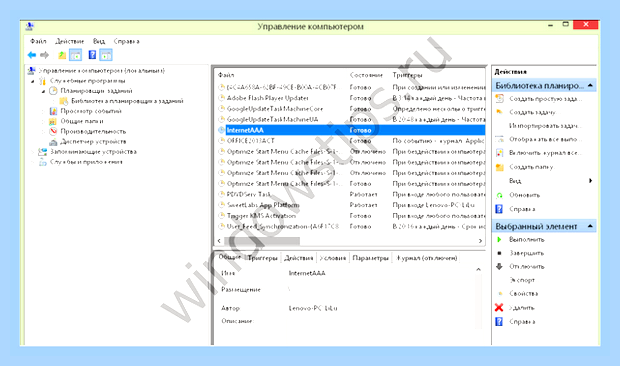Switch to the Параметры tab

pyautogui.click(x=370, y=258)
